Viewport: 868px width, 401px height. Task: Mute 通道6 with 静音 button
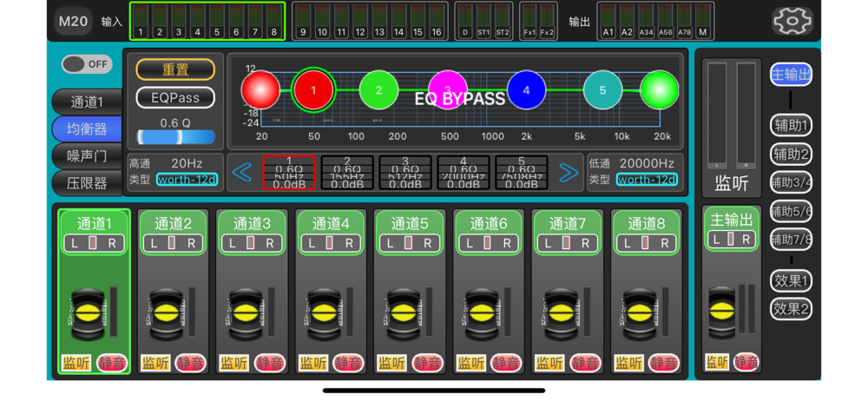[x=507, y=364]
